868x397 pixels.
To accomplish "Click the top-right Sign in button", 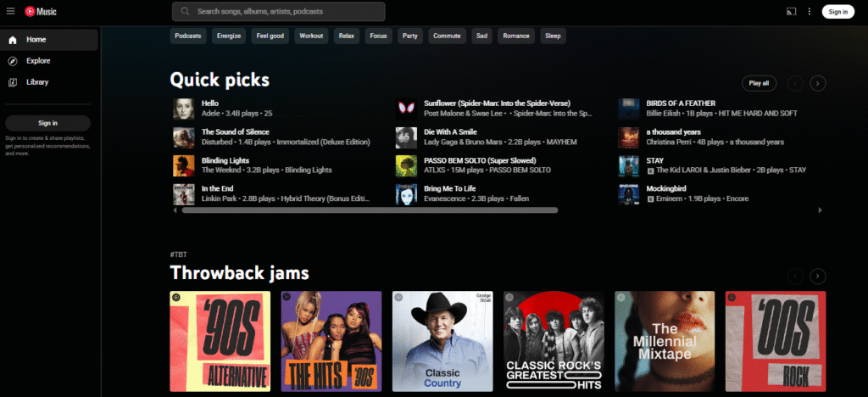I will click(838, 12).
